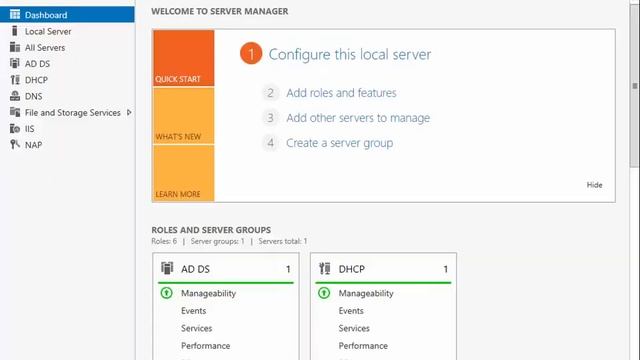The width and height of the screenshot is (640, 360).
Task: Select the Learn More tile
Action: point(184,173)
